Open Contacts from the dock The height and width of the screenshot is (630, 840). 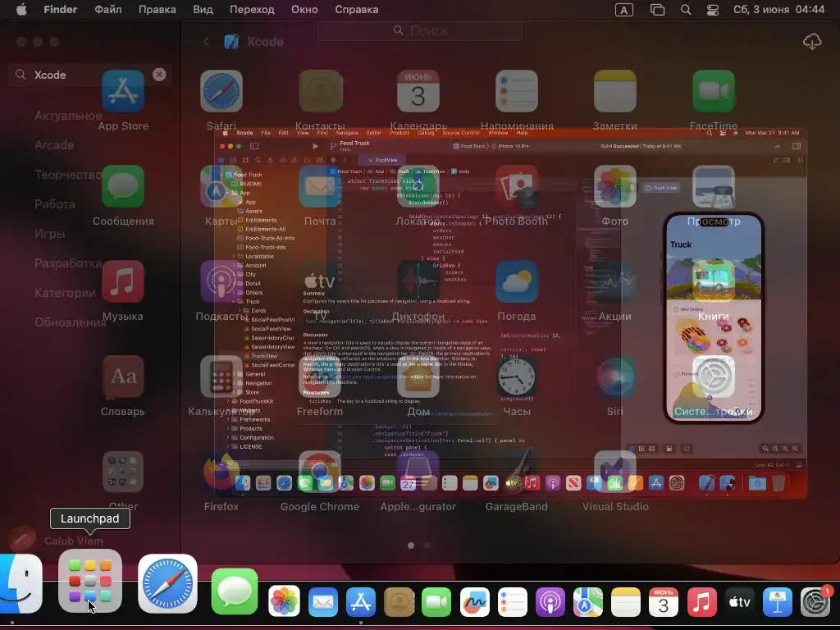point(399,601)
